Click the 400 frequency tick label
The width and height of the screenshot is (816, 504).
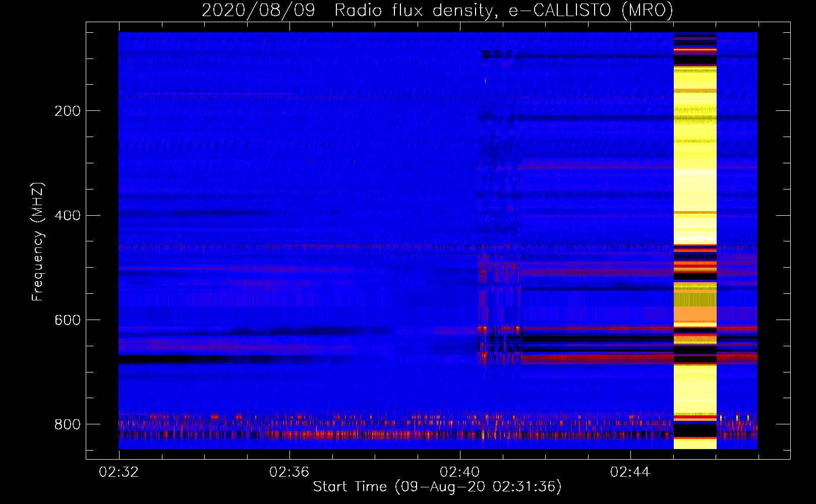[68, 216]
